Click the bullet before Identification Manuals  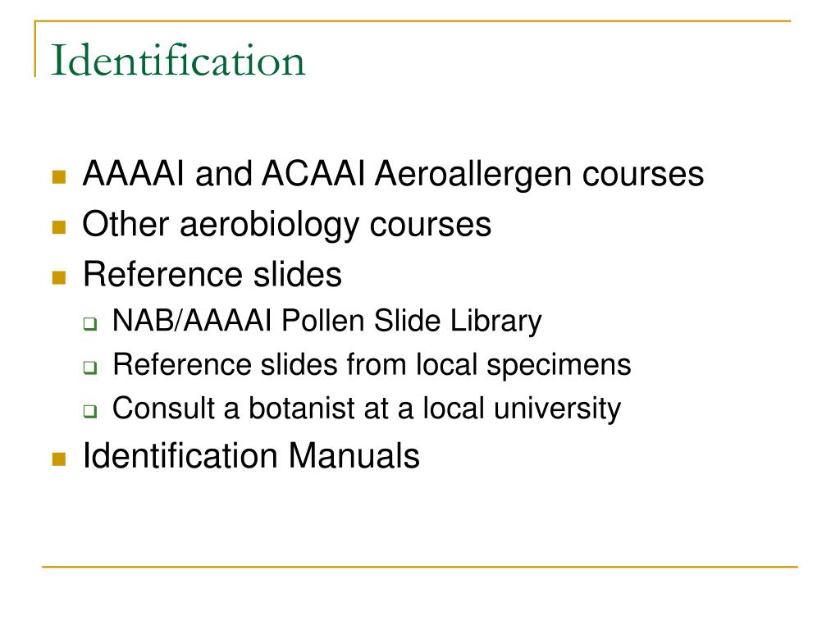[59, 459]
